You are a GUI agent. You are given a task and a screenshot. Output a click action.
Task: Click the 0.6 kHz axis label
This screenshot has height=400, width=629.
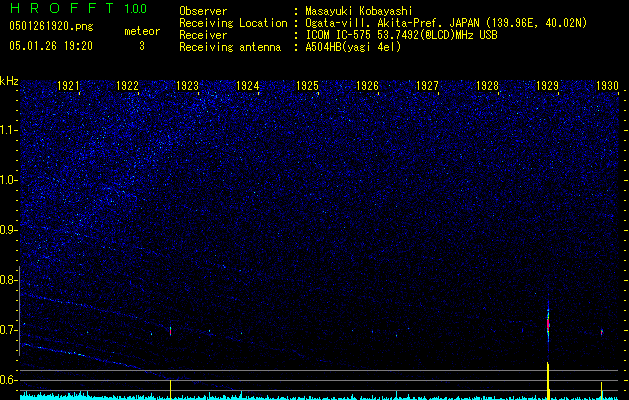(8, 380)
